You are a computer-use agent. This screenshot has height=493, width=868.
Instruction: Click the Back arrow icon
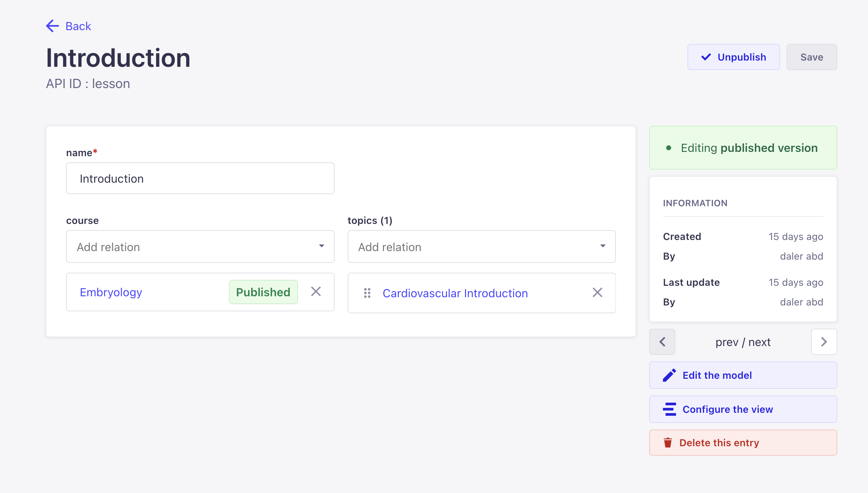click(x=52, y=26)
